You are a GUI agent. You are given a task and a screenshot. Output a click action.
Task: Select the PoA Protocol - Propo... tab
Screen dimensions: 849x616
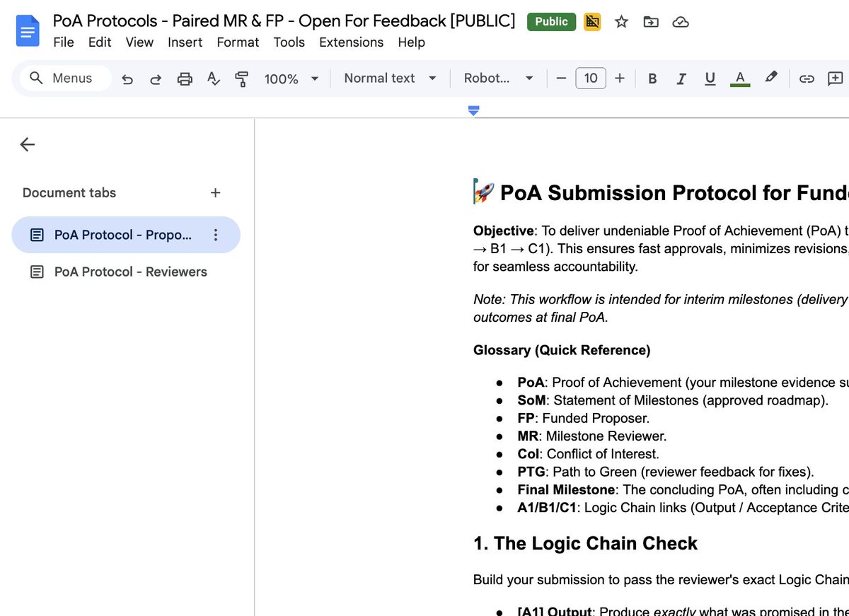tap(126, 235)
